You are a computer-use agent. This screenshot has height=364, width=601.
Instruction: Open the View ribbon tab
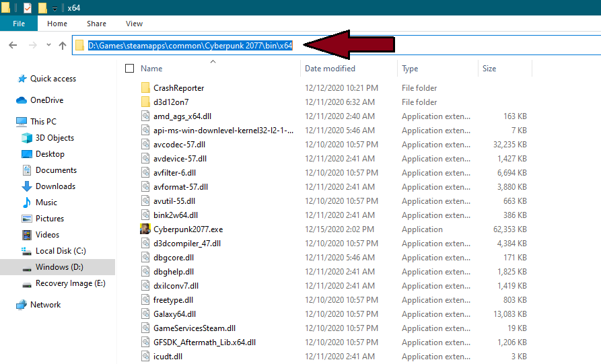point(134,24)
